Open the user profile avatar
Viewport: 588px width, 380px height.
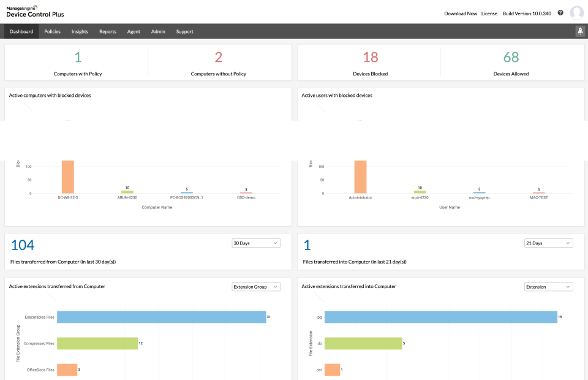coord(576,13)
